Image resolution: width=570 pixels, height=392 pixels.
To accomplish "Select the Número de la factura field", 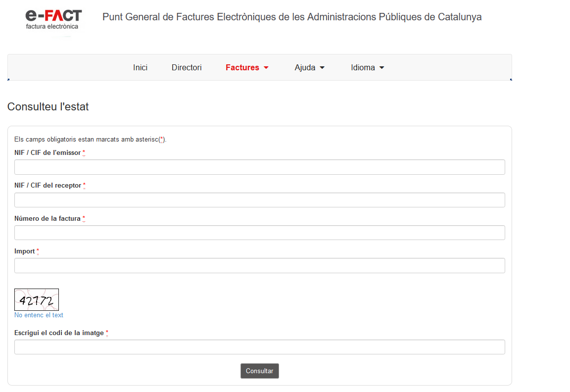I will click(259, 233).
